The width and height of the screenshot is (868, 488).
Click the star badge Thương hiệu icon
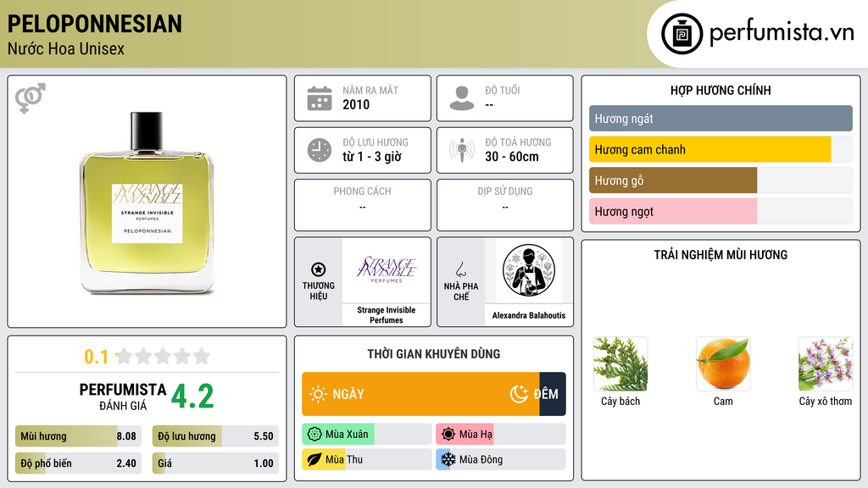(319, 269)
